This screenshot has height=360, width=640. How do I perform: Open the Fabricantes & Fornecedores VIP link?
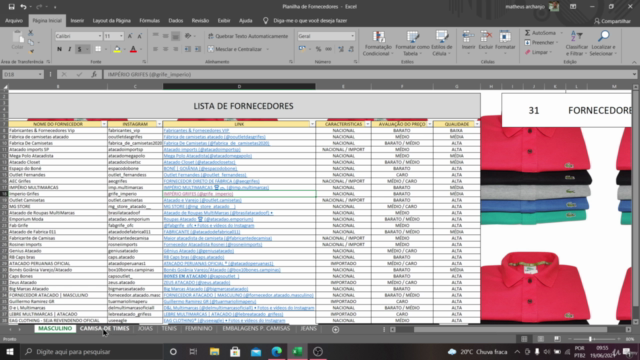coord(196,131)
